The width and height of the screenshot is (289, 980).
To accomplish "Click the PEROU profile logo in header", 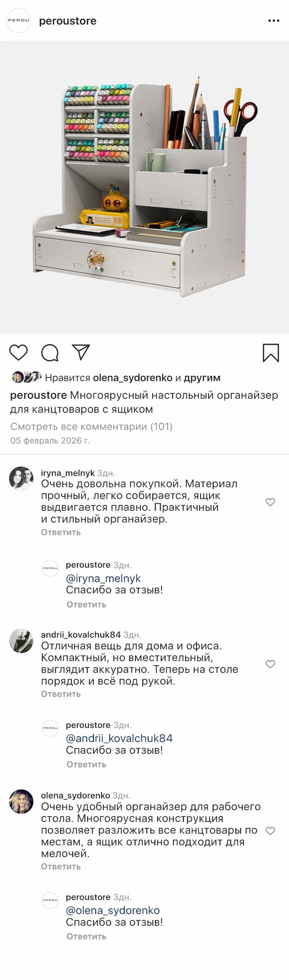I will (x=19, y=21).
